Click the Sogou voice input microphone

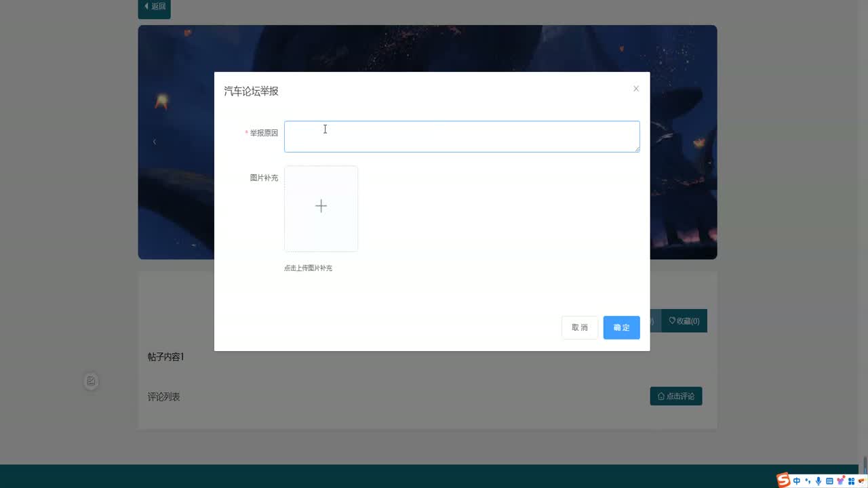pos(818,481)
